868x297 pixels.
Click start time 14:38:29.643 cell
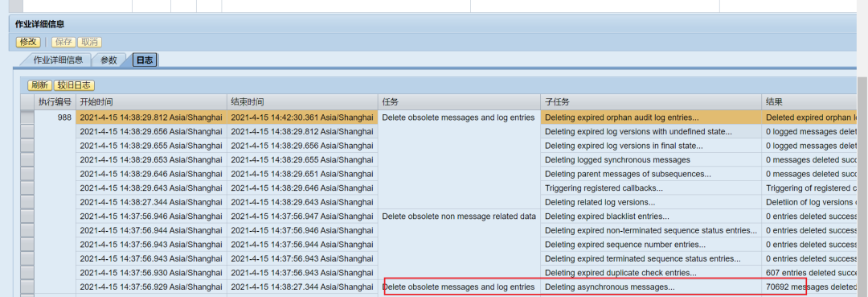coord(151,188)
